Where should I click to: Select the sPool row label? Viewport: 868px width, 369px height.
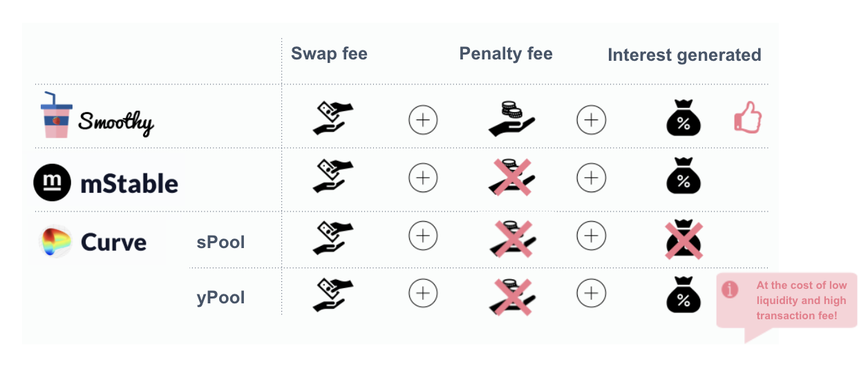221,243
